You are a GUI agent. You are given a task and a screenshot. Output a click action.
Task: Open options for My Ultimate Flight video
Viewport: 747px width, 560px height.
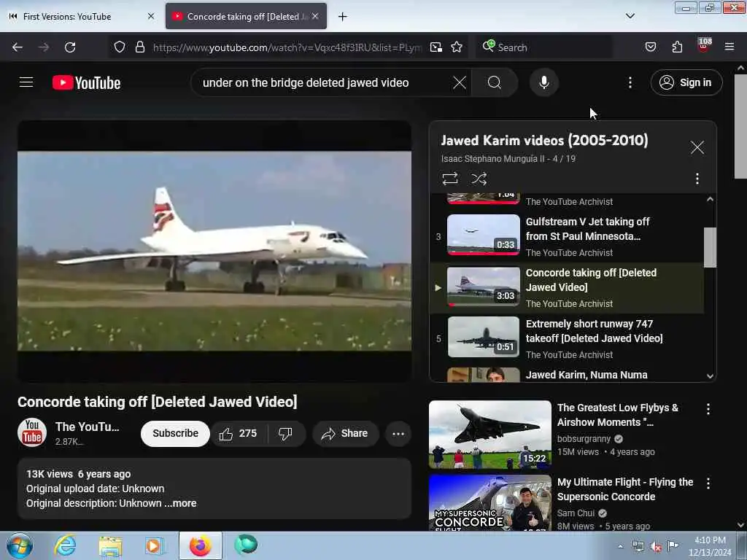[708, 483]
